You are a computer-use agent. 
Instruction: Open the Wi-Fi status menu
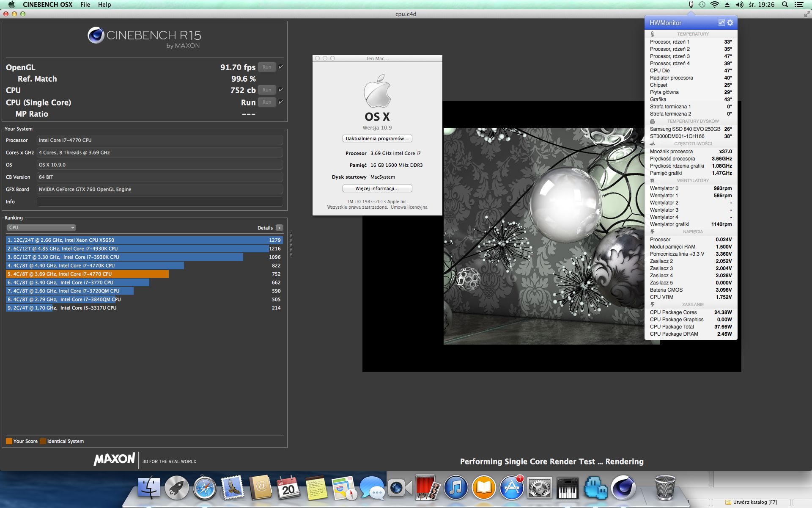pyautogui.click(x=715, y=5)
